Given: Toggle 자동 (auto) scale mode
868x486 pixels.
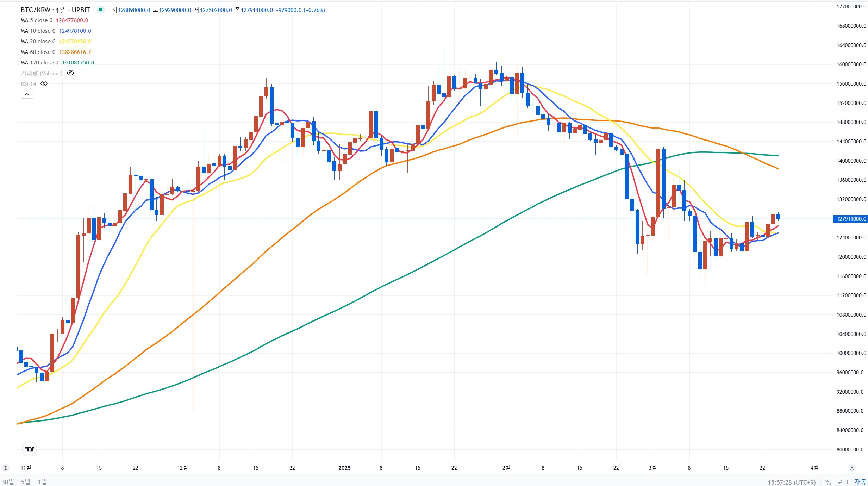Looking at the screenshot, I should [860, 482].
